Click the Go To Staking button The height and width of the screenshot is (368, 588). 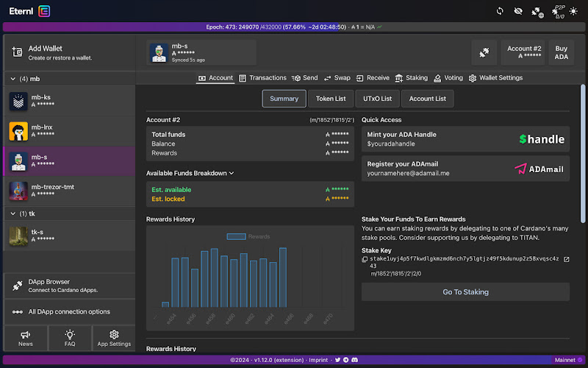coord(465,291)
